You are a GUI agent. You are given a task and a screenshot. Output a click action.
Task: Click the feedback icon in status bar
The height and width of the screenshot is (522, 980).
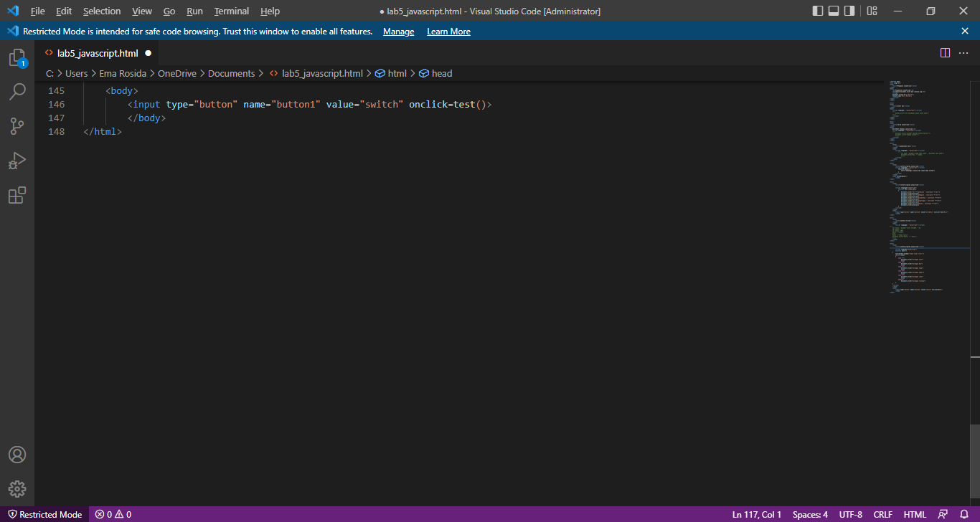943,514
